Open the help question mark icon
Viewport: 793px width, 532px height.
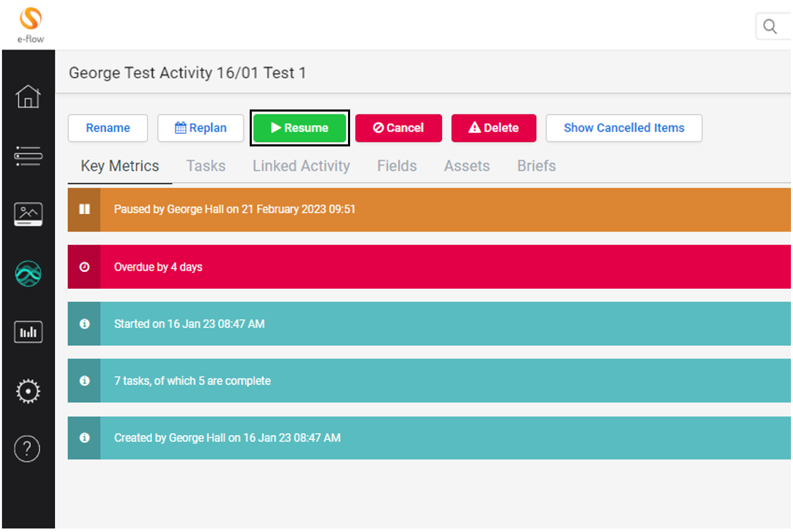[x=28, y=449]
